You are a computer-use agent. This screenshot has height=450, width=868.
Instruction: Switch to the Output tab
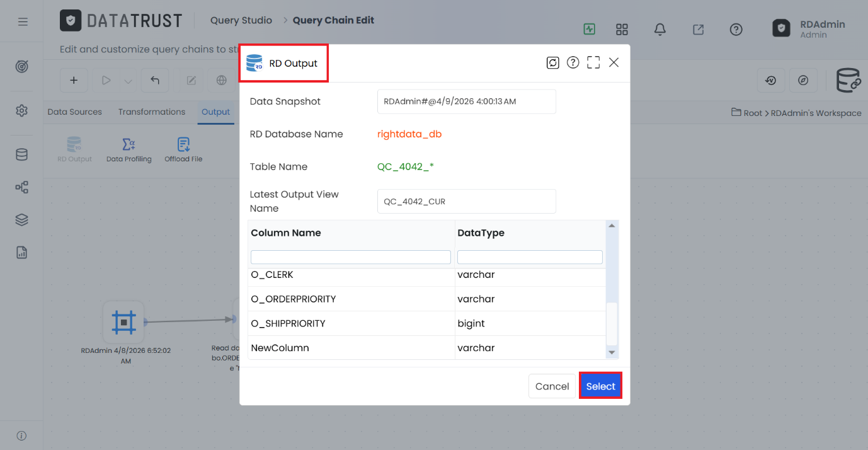[x=215, y=112]
